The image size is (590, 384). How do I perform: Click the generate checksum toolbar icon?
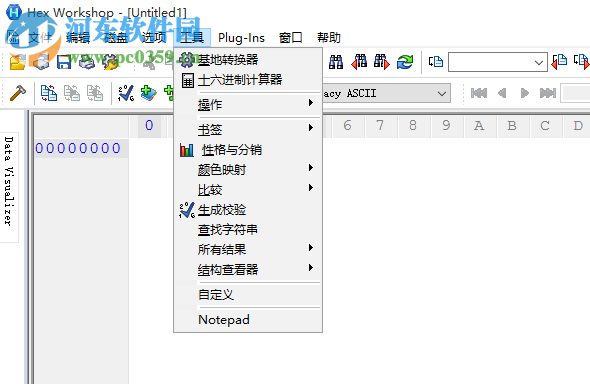[125, 93]
